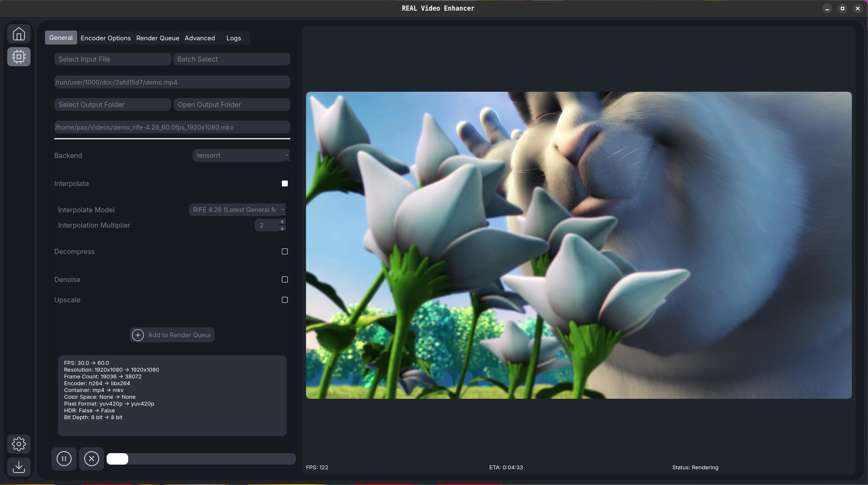This screenshot has width=868, height=485.
Task: Switch to the Encoder Options tab
Action: tap(105, 38)
